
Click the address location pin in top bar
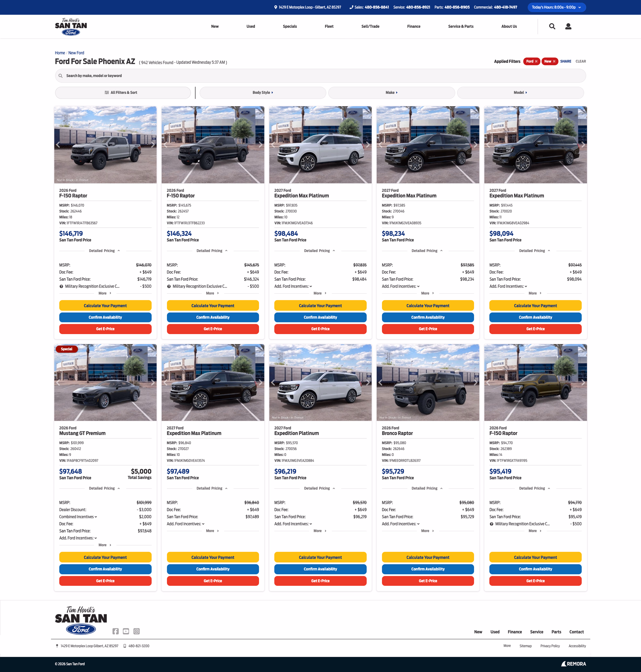point(275,7)
